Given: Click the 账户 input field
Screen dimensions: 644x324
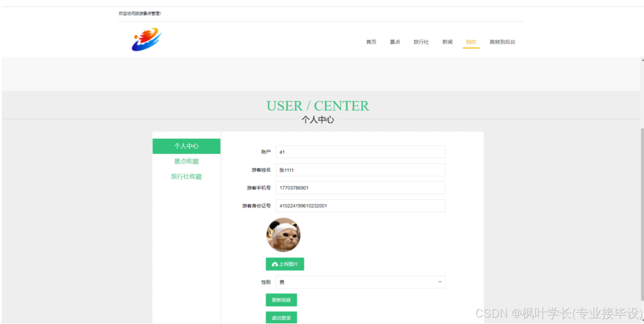Looking at the screenshot, I should 361,152.
